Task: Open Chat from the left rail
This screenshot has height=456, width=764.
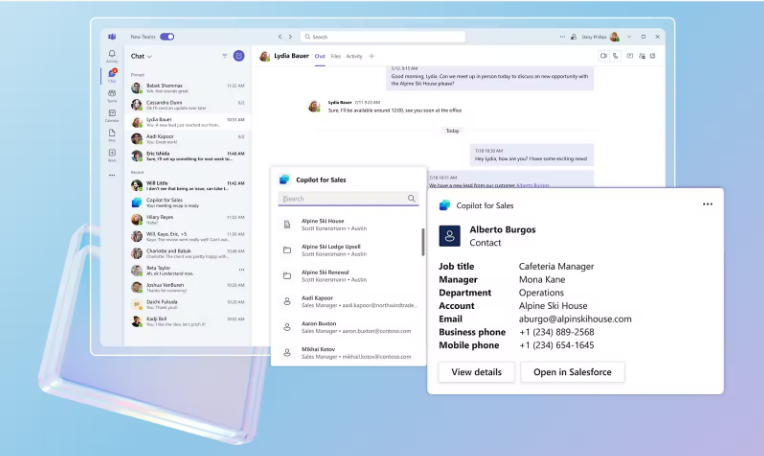Action: point(112,76)
